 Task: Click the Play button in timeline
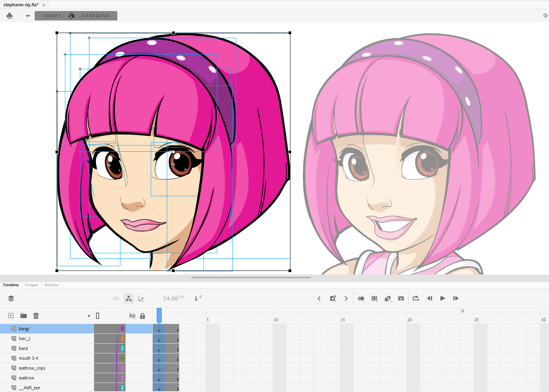pos(443,298)
